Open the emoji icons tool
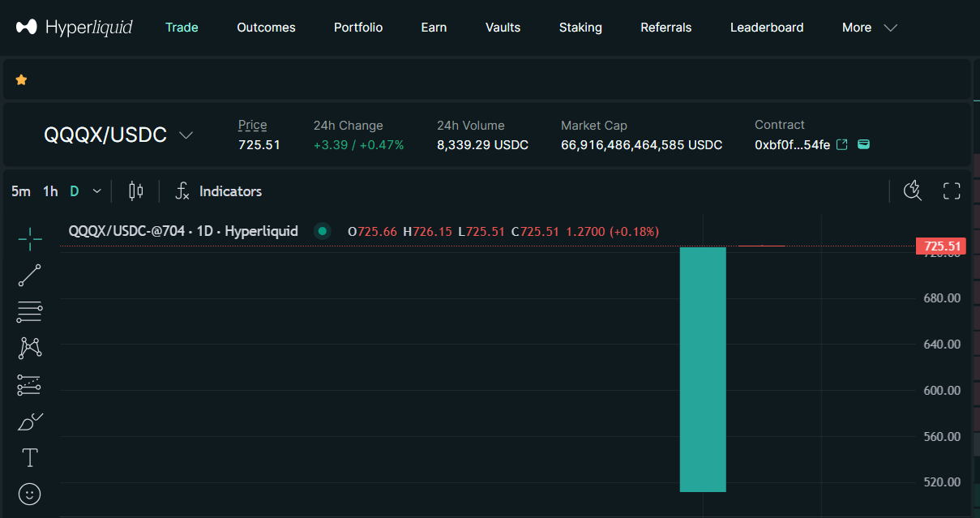 click(30, 494)
